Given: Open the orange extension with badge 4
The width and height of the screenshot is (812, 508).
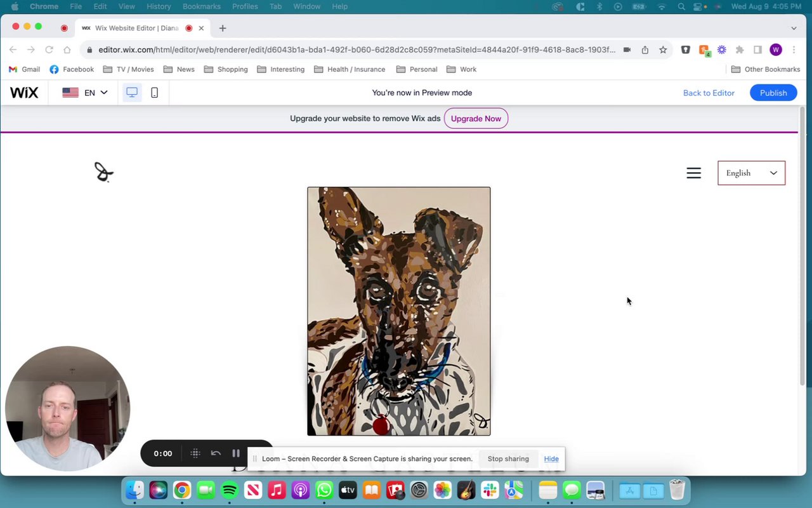Looking at the screenshot, I should click(704, 50).
